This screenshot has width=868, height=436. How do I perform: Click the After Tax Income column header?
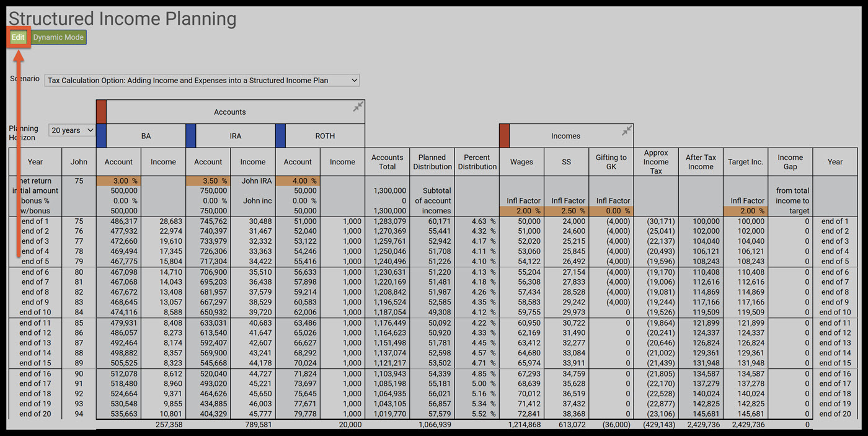tap(701, 162)
